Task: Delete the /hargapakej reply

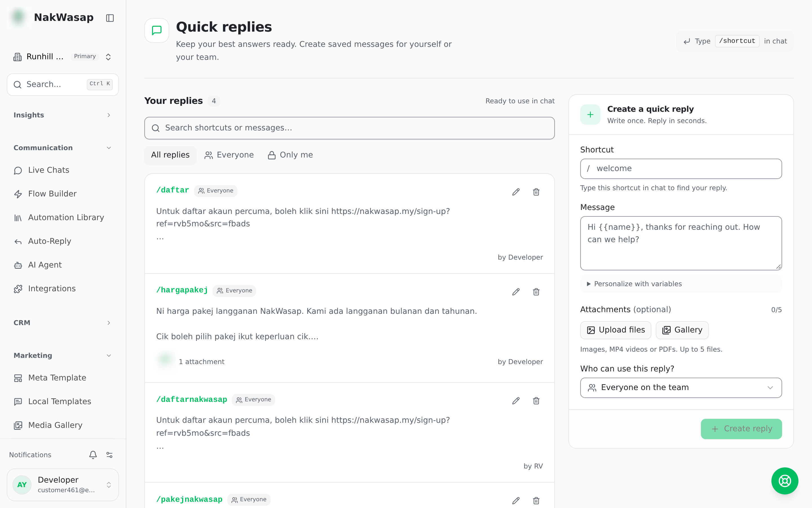Action: pos(536,292)
